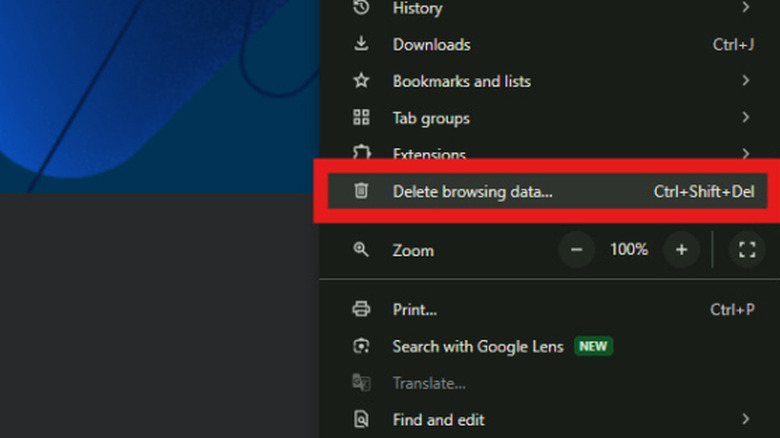Open the Tab groups submenu chevron
This screenshot has width=780, height=438.
pos(745,118)
